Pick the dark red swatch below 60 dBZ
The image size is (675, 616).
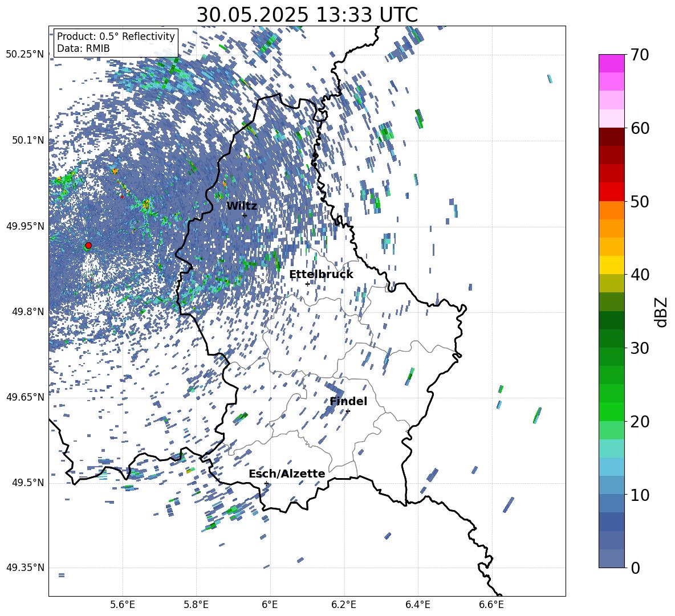611,137
